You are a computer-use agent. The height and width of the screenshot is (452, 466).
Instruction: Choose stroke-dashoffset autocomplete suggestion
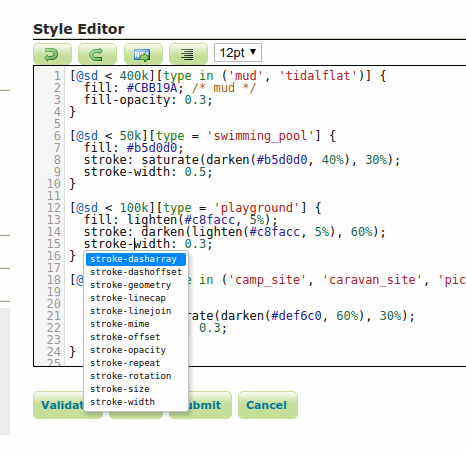[136, 272]
